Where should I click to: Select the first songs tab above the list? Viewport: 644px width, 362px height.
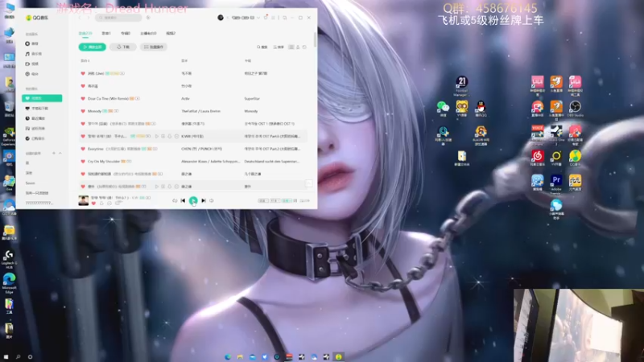[x=85, y=33]
